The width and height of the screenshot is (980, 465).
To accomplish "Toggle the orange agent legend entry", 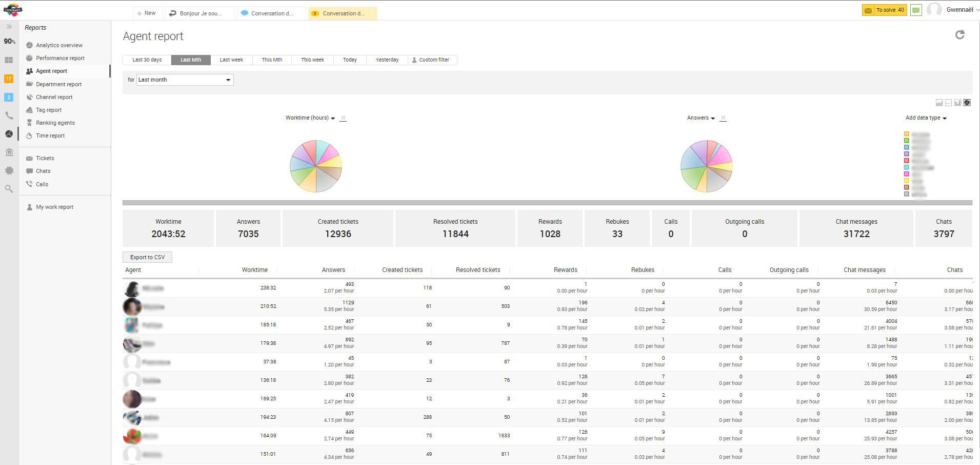I will pos(906,134).
